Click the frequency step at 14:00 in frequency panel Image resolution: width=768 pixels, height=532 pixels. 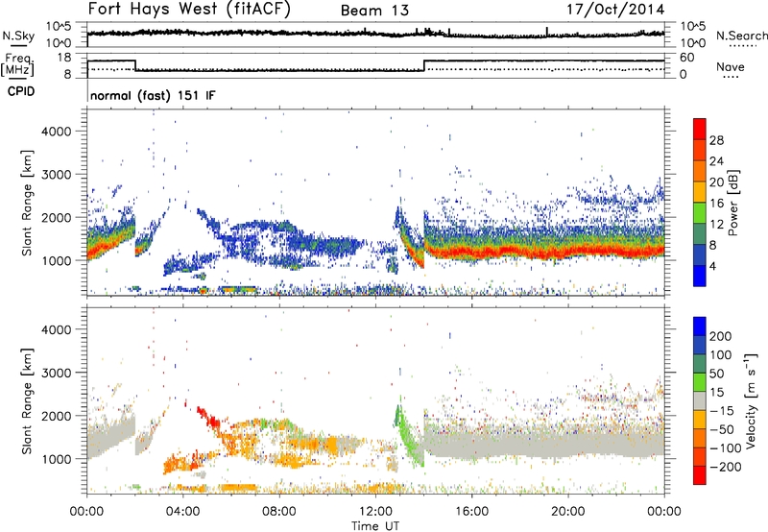click(x=424, y=65)
